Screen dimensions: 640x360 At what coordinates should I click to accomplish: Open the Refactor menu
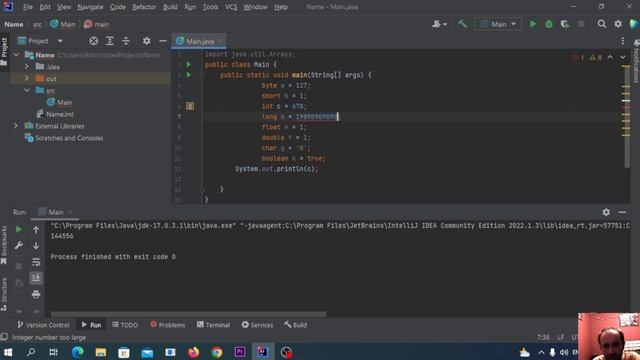144,7
